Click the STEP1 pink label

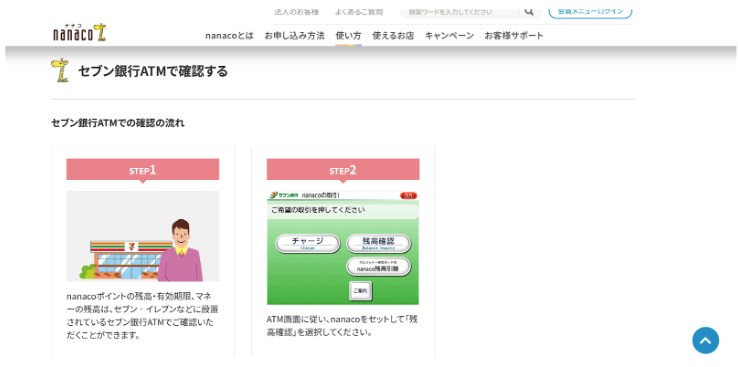(143, 170)
